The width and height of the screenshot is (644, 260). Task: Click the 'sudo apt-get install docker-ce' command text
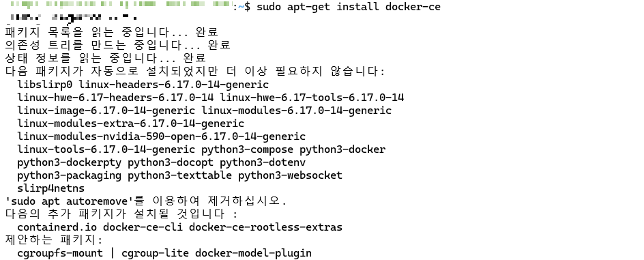click(349, 7)
